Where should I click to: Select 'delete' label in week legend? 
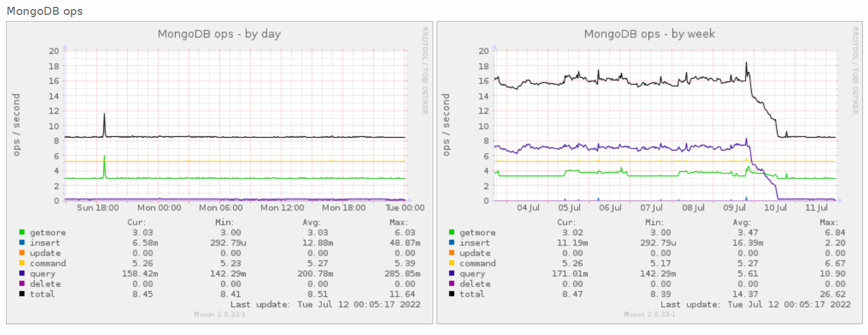click(x=475, y=284)
